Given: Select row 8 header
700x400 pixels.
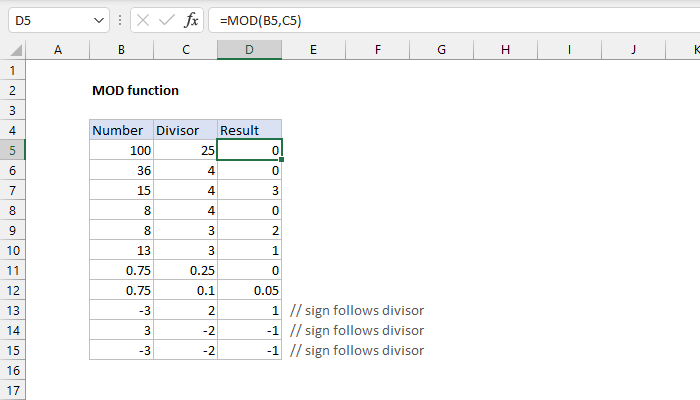Looking at the screenshot, I should (12, 210).
